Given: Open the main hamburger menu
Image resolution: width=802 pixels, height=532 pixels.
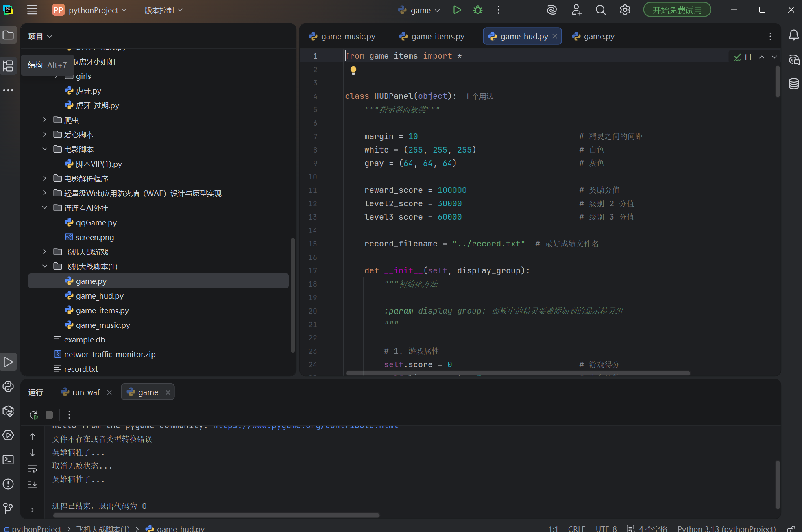Looking at the screenshot, I should click(x=32, y=10).
